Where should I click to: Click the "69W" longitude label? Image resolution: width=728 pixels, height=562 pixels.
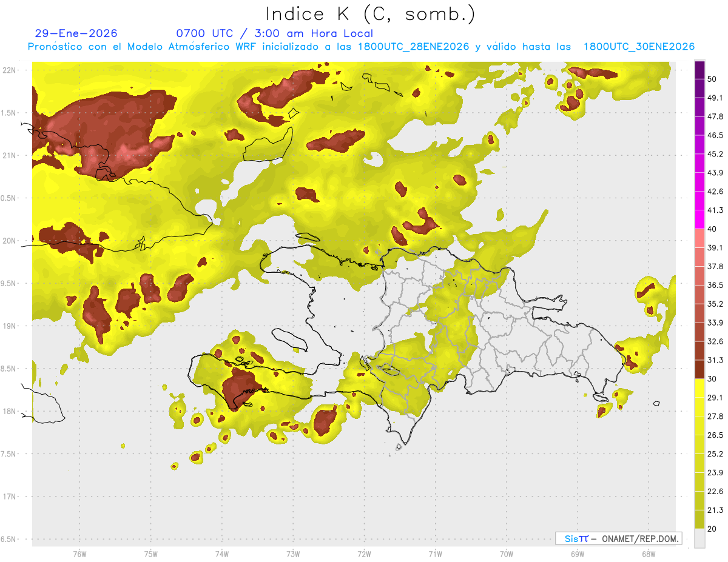577,554
